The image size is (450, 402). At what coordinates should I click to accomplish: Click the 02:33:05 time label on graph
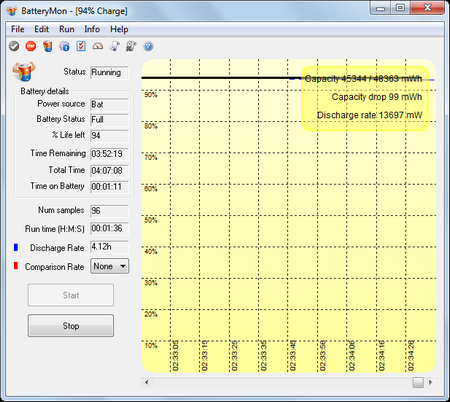coord(176,356)
